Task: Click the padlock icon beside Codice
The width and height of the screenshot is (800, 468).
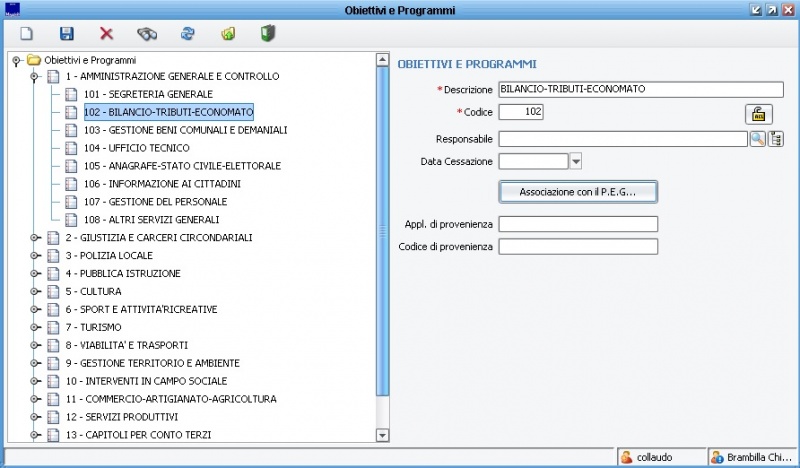Action: tap(759, 114)
